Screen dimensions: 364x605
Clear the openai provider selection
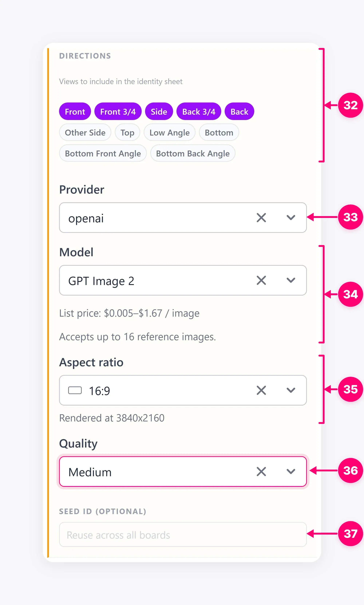point(261,218)
